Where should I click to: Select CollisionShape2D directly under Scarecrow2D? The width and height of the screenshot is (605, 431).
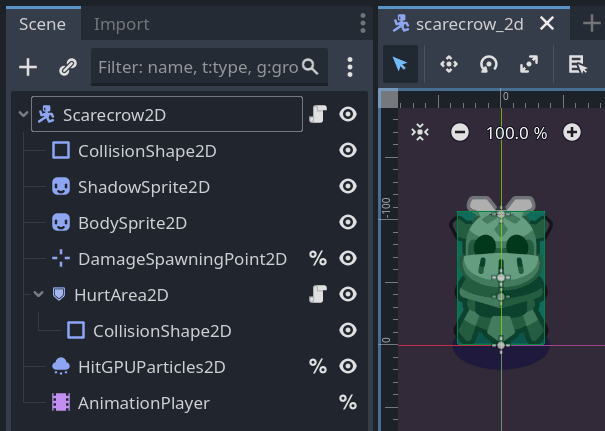147,151
